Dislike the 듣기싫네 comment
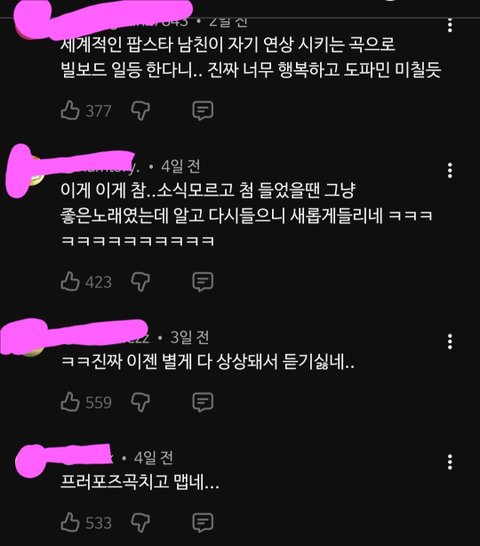This screenshot has width=480, height=546. coord(140,402)
